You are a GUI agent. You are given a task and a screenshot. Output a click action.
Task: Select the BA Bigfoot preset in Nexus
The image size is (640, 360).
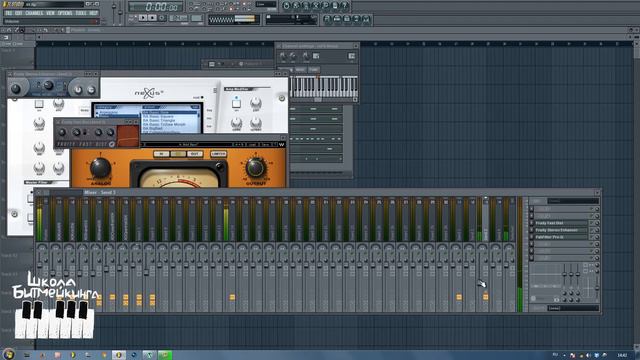tap(153, 128)
